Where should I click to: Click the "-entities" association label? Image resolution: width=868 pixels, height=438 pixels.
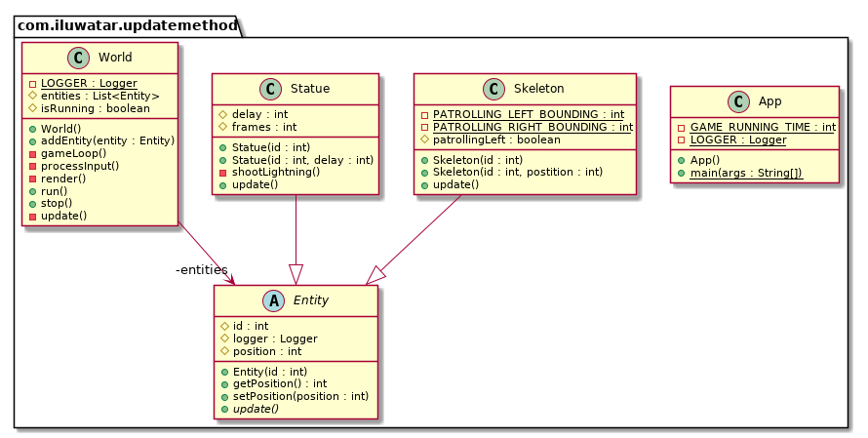(201, 269)
